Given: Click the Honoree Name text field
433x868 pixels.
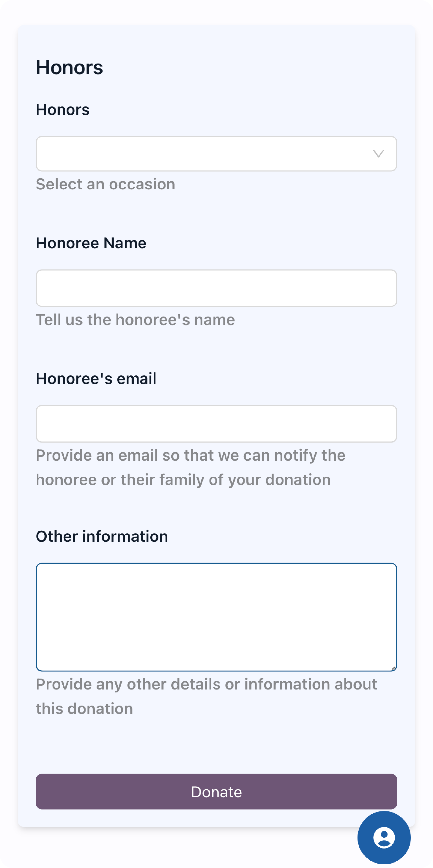Looking at the screenshot, I should tap(216, 288).
